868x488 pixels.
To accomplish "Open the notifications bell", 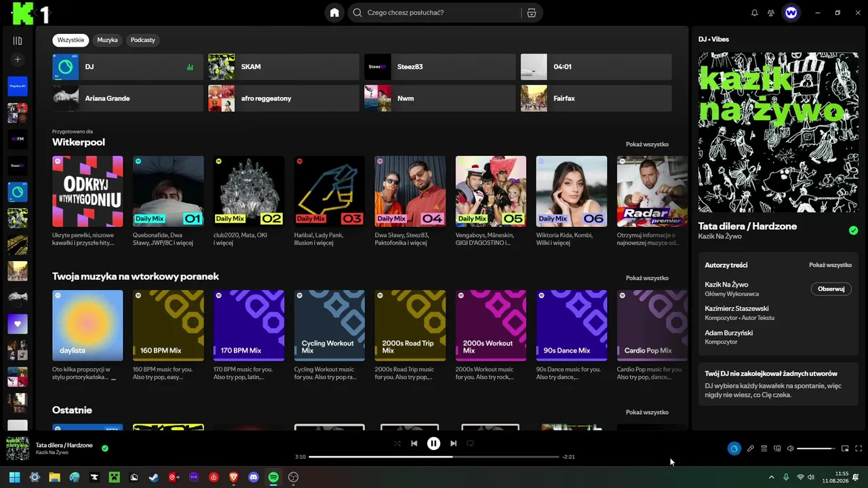I will (x=755, y=12).
